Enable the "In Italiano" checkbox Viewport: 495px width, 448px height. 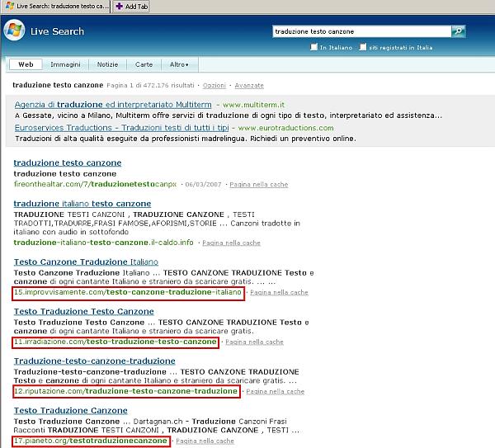coord(313,47)
